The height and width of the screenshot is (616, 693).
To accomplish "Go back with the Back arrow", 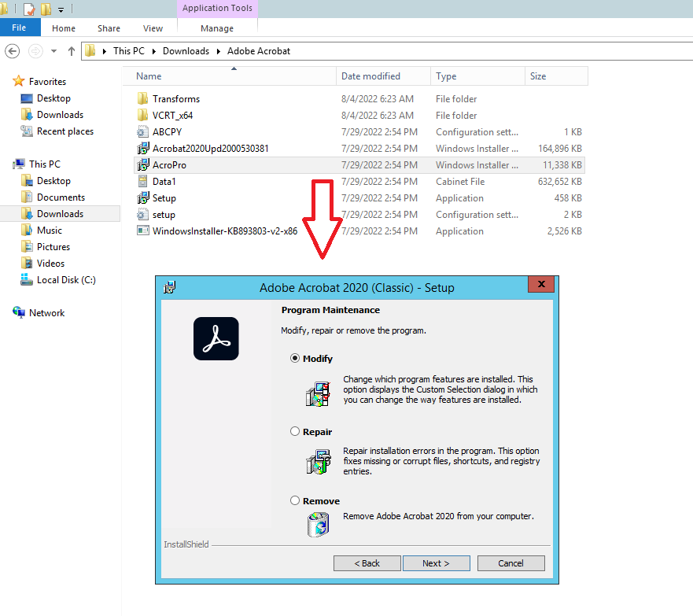I will pos(13,51).
